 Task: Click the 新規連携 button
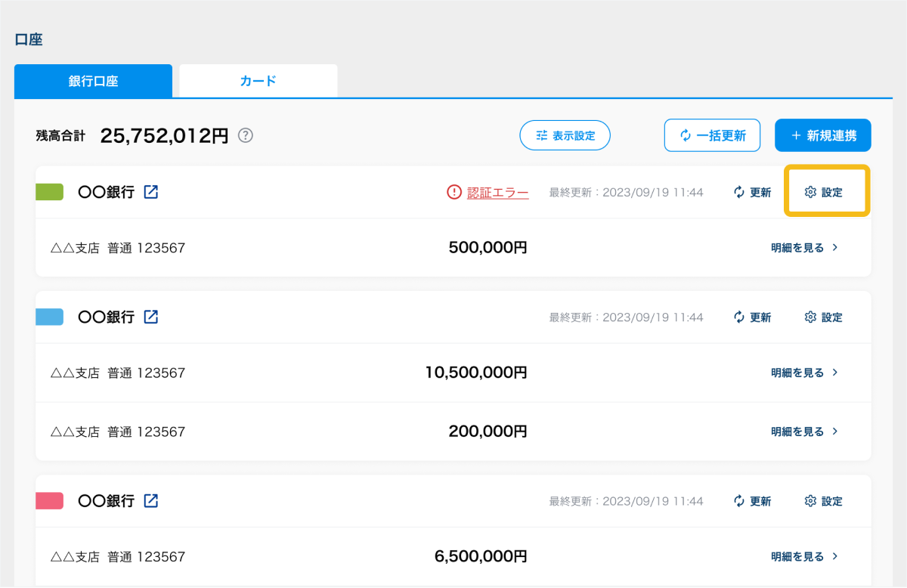(823, 135)
